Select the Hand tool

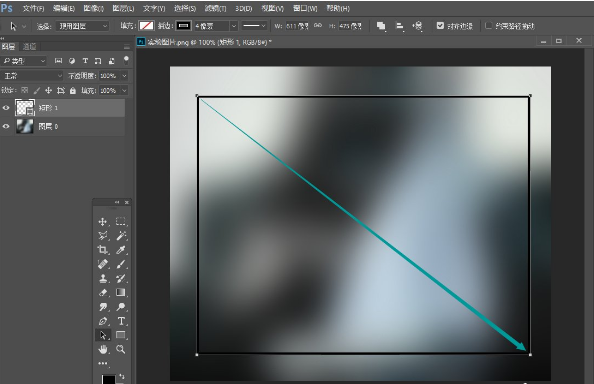[x=103, y=349]
